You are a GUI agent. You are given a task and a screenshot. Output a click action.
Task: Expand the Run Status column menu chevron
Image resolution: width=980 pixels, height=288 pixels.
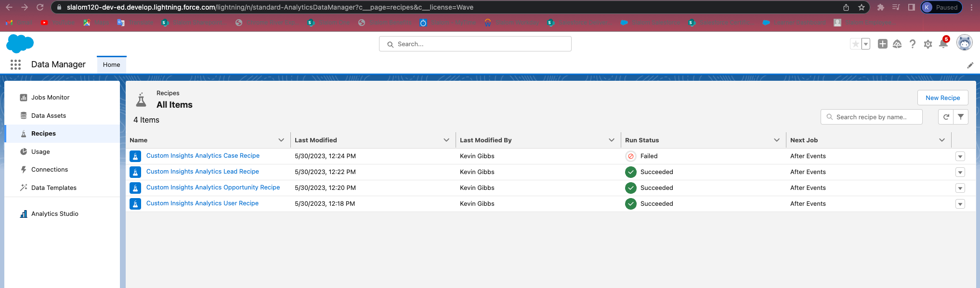click(x=777, y=140)
